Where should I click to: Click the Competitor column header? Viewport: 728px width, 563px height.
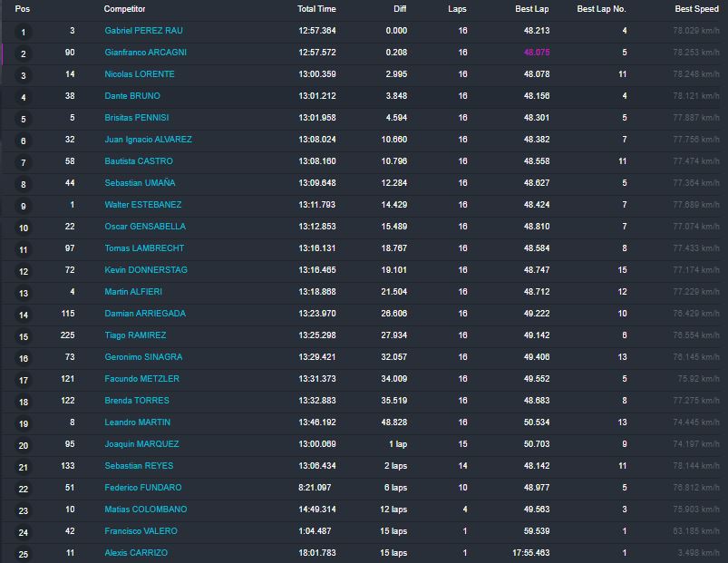124,9
